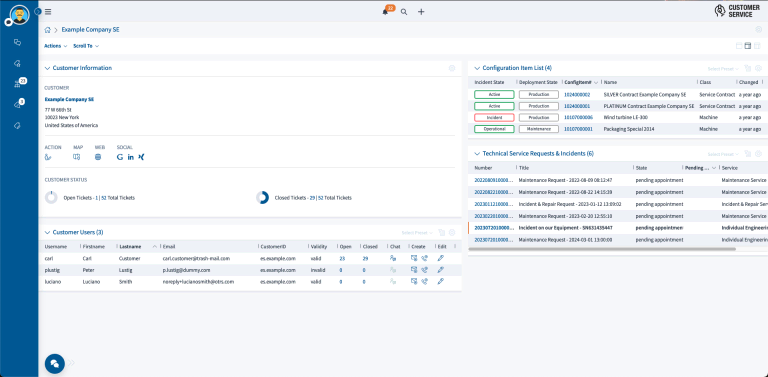The height and width of the screenshot is (377, 768).
Task: Open the LinkedIn social icon
Action: tap(131, 157)
